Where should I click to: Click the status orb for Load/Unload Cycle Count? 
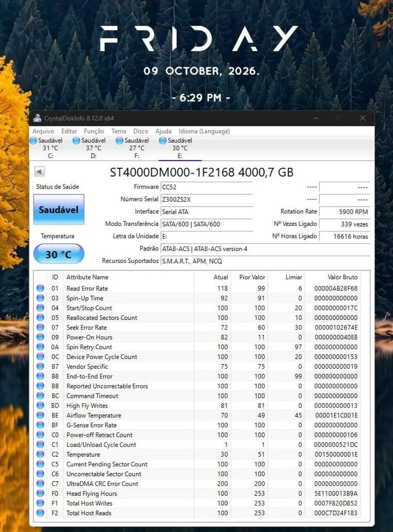40,444
